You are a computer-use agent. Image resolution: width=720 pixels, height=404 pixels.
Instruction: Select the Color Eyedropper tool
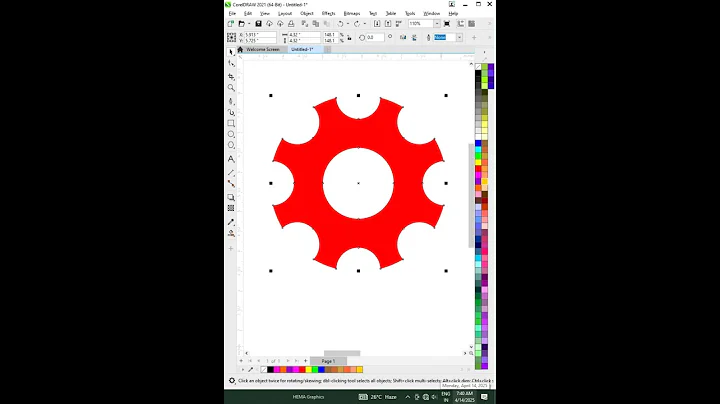pos(231,222)
